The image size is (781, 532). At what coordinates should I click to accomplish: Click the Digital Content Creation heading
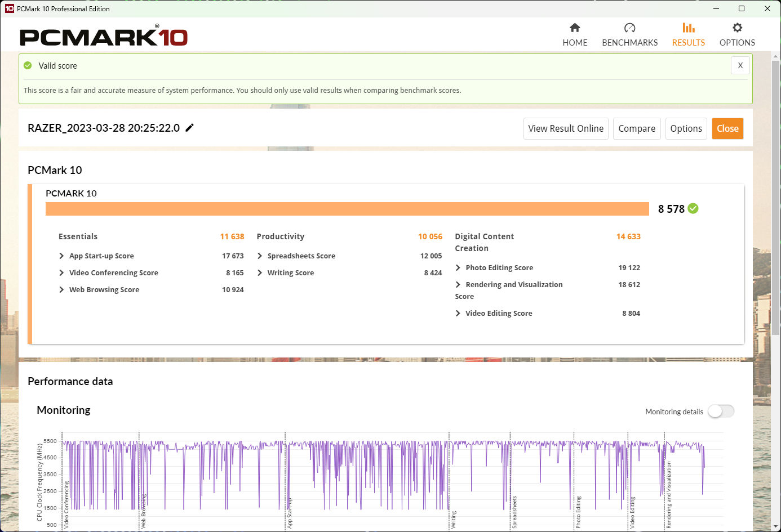(484, 242)
